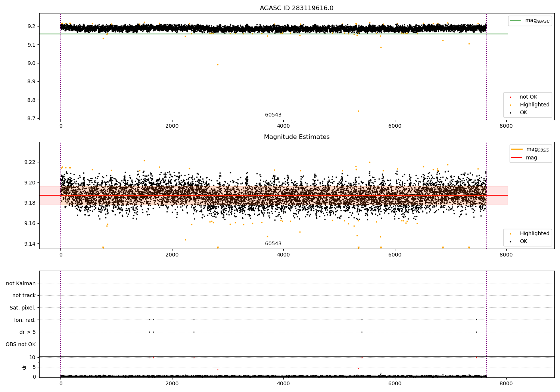
Task: Click the 8000 x-tick of the top plot
Action: [x=506, y=126]
